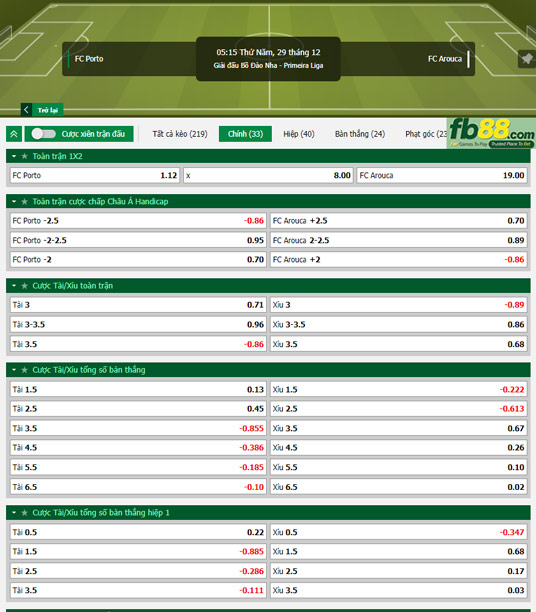Open the Bàn thắng (24) tab

[x=360, y=134]
